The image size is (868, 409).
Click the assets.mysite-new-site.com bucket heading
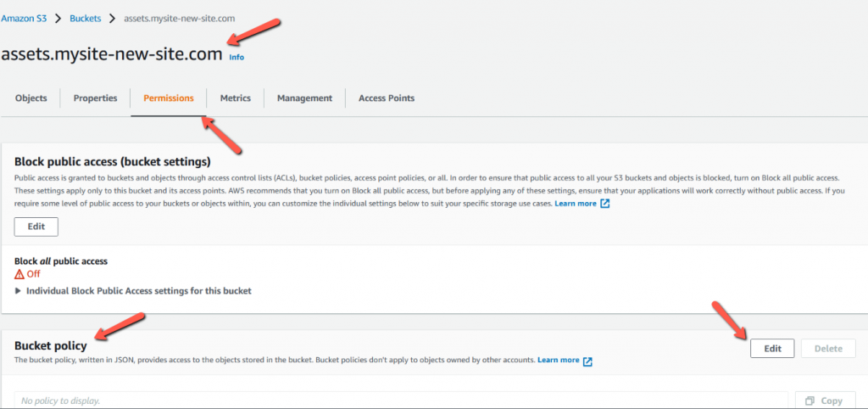click(x=112, y=53)
